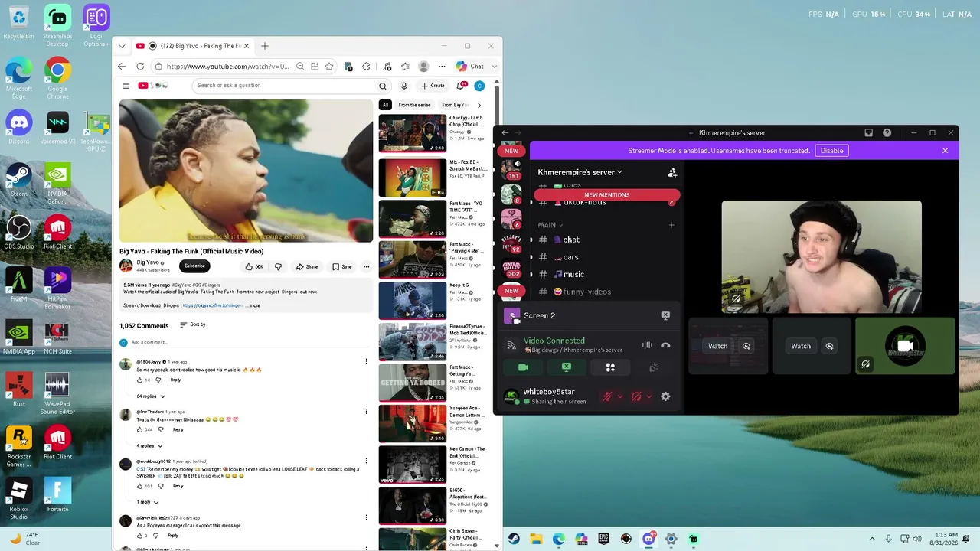Open Fortnite desktop shortcut

click(x=57, y=495)
